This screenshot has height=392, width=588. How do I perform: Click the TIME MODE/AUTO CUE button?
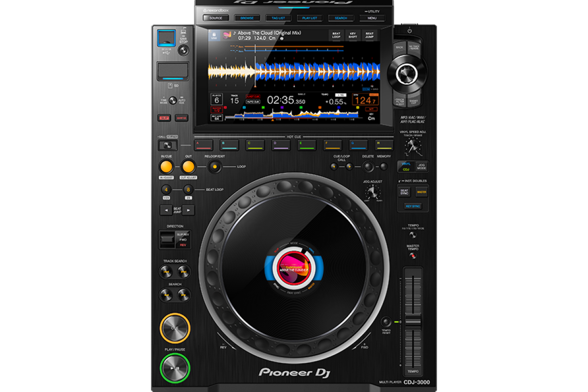[172, 100]
